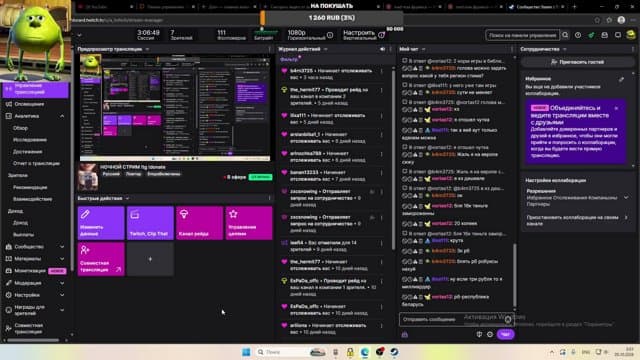Open the Quick actions (Быстрые действия) dropdown
Image resolution: width=640 pixels, height=360 pixels.
[x=127, y=198]
